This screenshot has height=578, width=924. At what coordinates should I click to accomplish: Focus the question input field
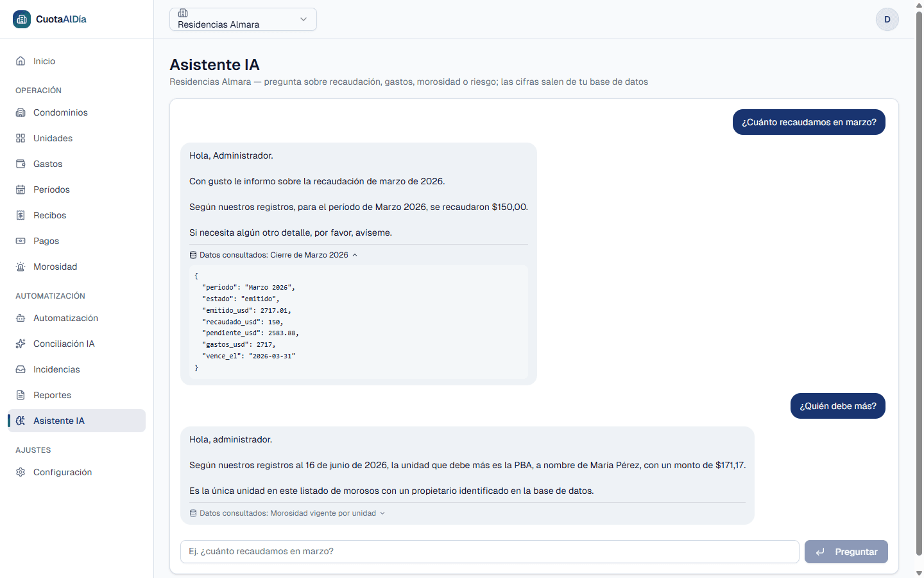point(490,552)
